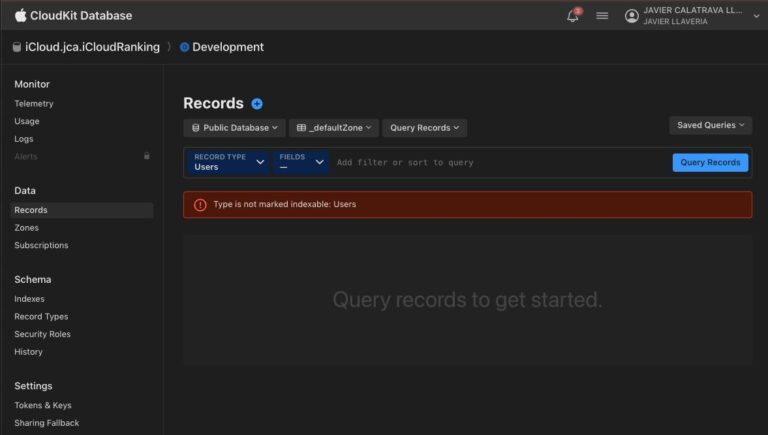Click the iCloud.jca.iCloudRanking breadcrumb

coord(93,47)
